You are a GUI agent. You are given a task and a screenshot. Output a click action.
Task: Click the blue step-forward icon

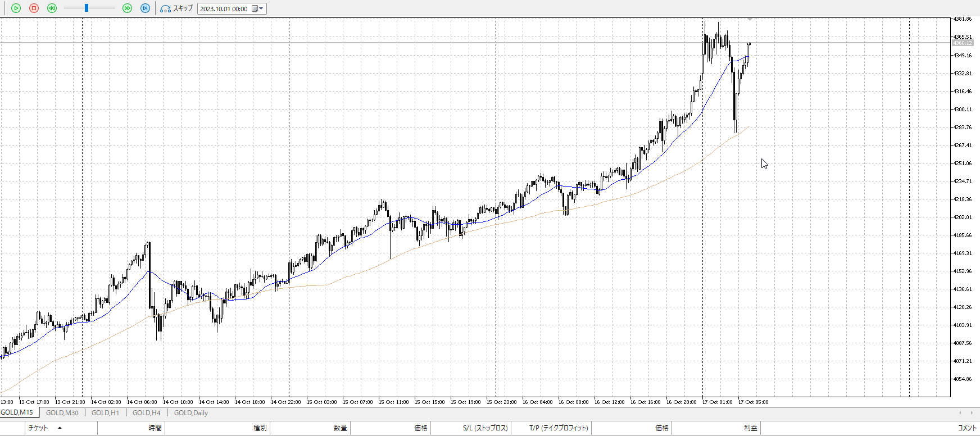tap(145, 8)
